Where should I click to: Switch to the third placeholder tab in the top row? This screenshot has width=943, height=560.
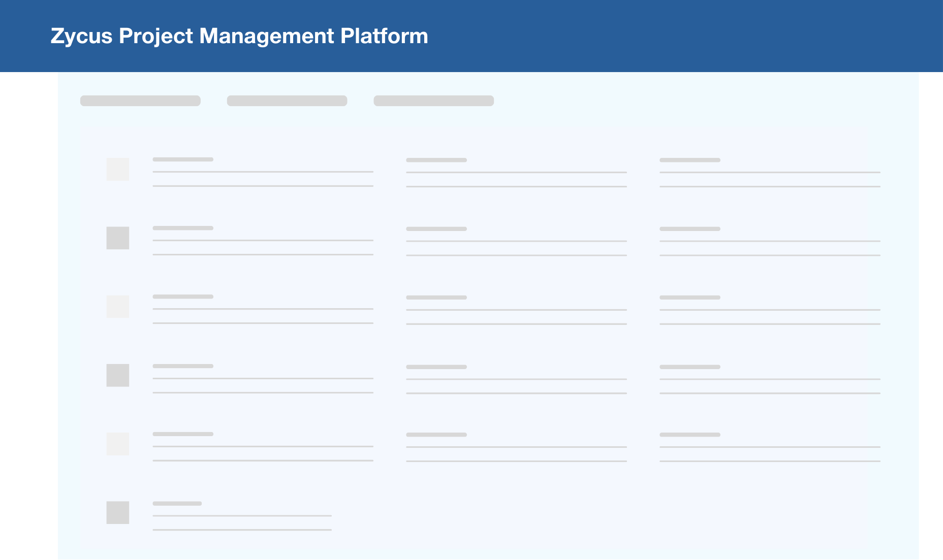[433, 101]
